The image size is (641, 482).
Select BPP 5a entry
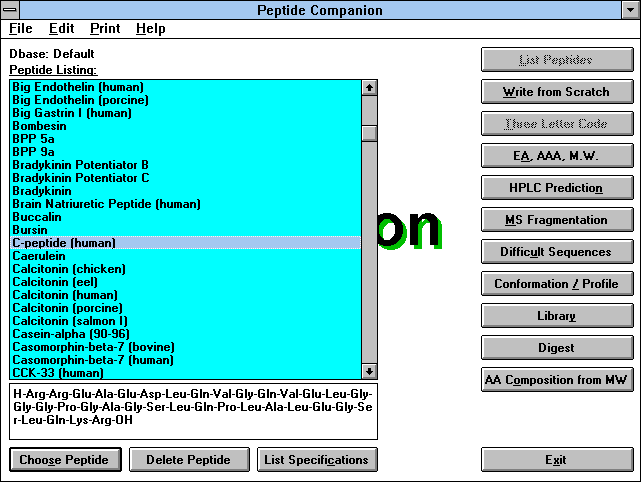pyautogui.click(x=186, y=139)
